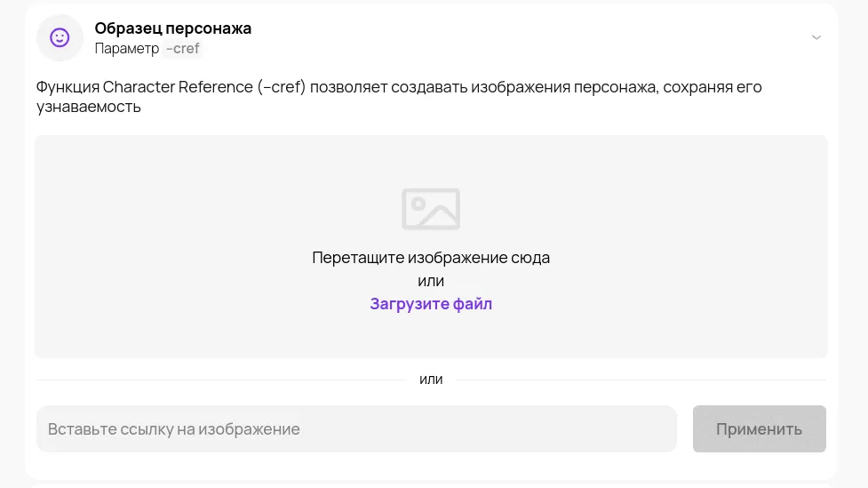Click the divider line right of или
868x488 pixels.
coord(641,380)
